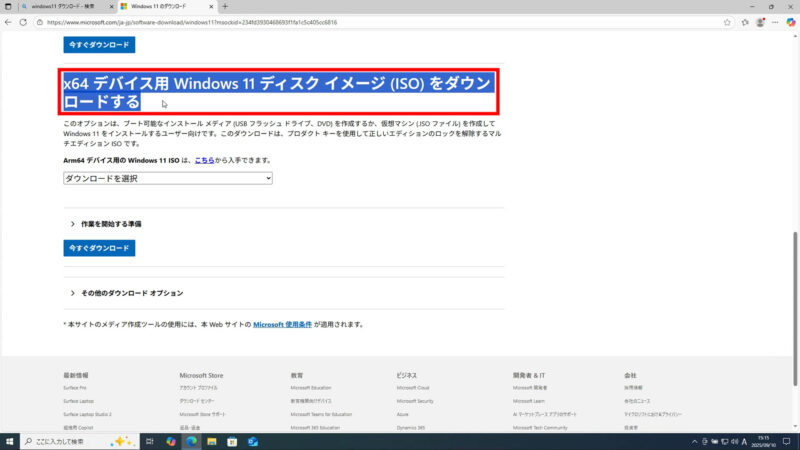The image size is (800, 450).
Task: Open the 'ダウンロードを選択' dropdown
Action: 167,178
